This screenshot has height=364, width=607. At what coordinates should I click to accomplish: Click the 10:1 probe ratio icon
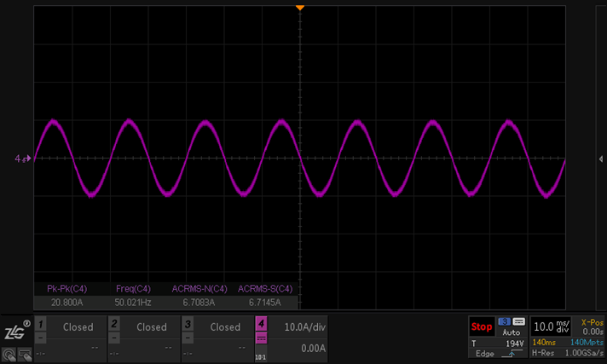[x=261, y=357]
